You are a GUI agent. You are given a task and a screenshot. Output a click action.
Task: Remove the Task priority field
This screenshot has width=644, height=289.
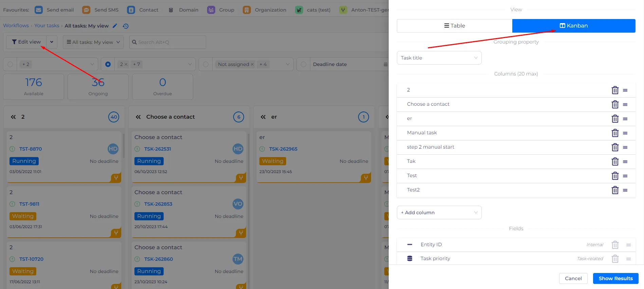(x=615, y=259)
